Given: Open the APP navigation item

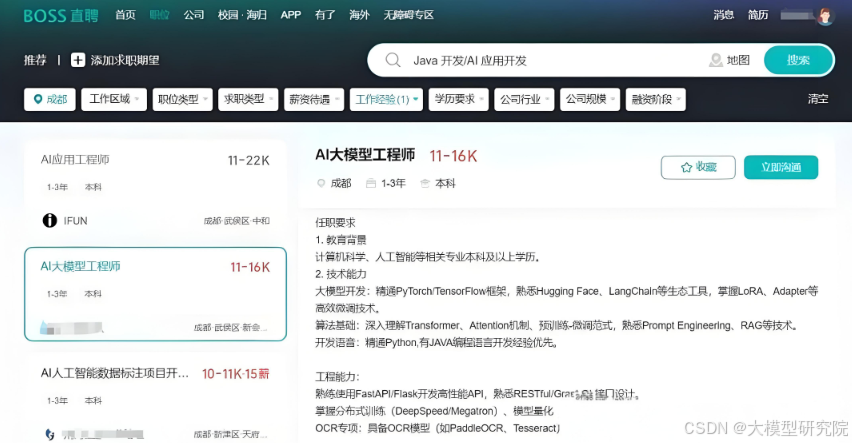Looking at the screenshot, I should coord(291,15).
